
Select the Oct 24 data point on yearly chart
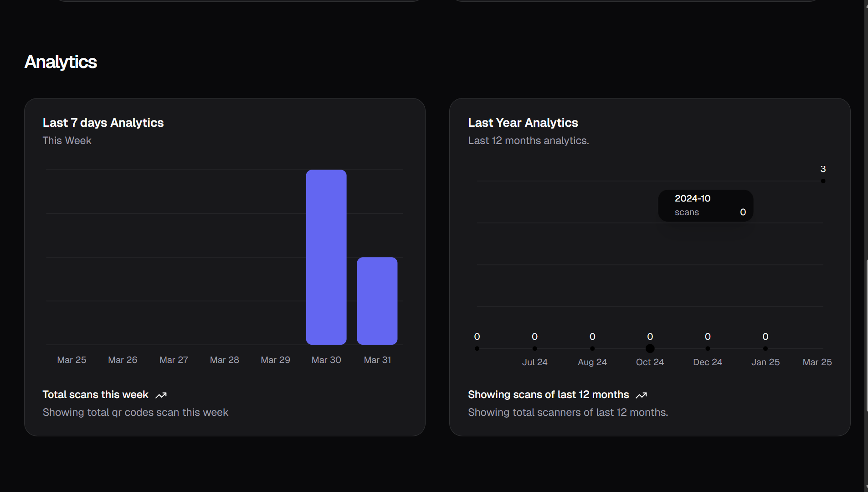(x=650, y=348)
